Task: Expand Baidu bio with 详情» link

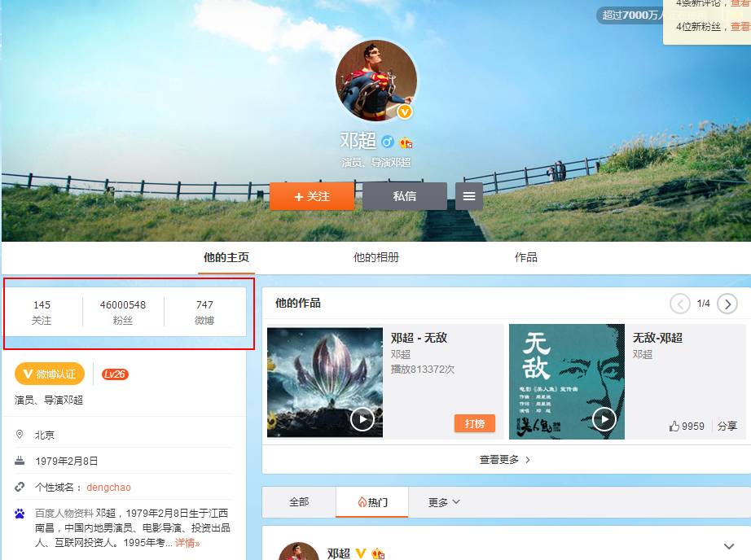Action: (x=187, y=543)
